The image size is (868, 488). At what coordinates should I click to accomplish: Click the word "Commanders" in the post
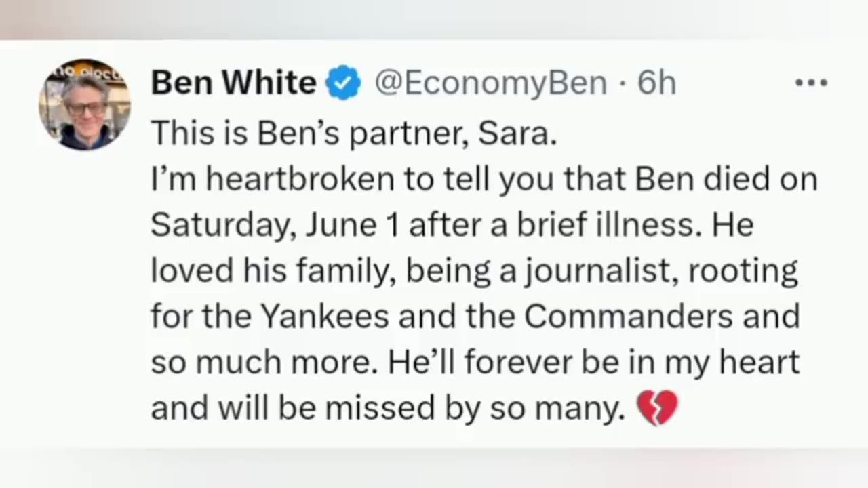(629, 317)
